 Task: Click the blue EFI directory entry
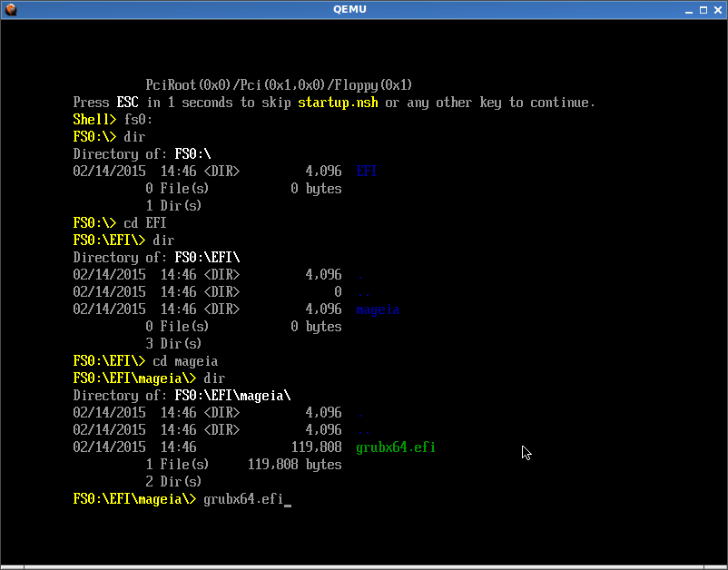pyautogui.click(x=367, y=172)
